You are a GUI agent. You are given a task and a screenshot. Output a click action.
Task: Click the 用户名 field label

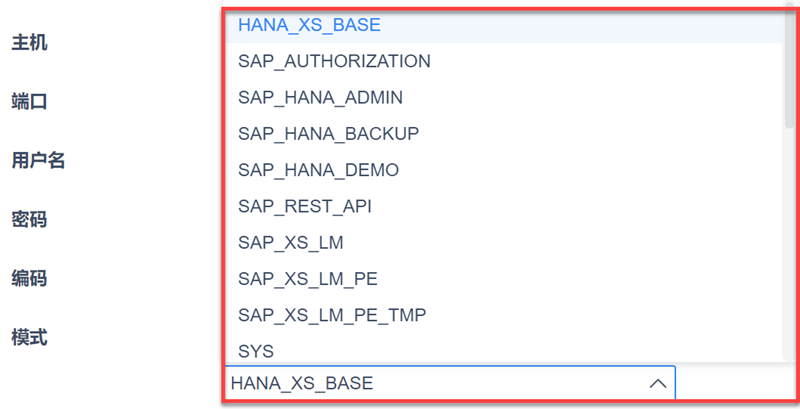(x=38, y=160)
